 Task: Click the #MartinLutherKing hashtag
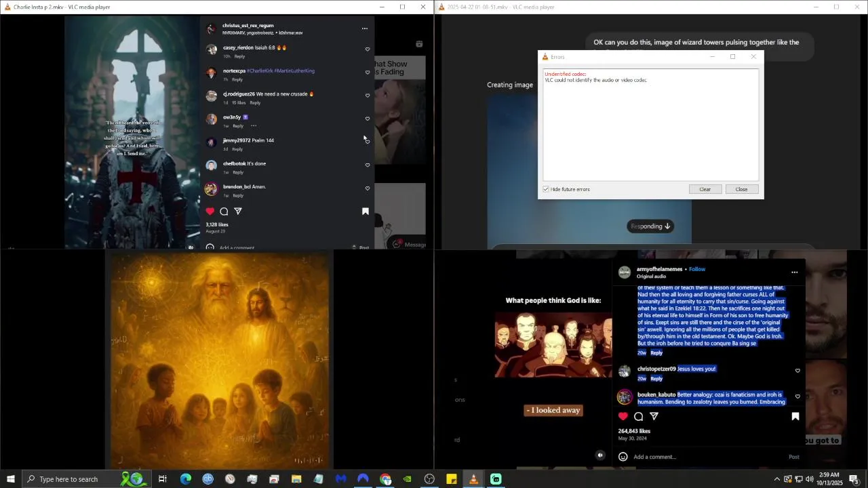294,70
